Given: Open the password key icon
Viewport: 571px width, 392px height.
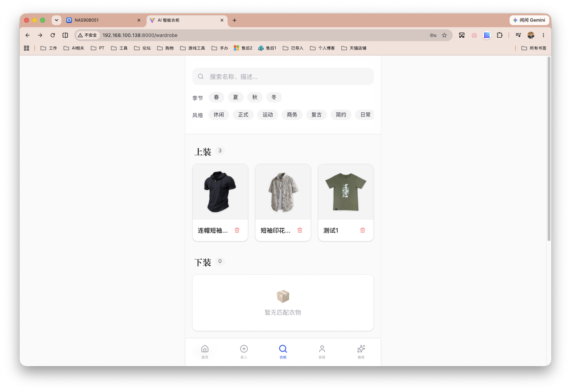Looking at the screenshot, I should click(433, 35).
